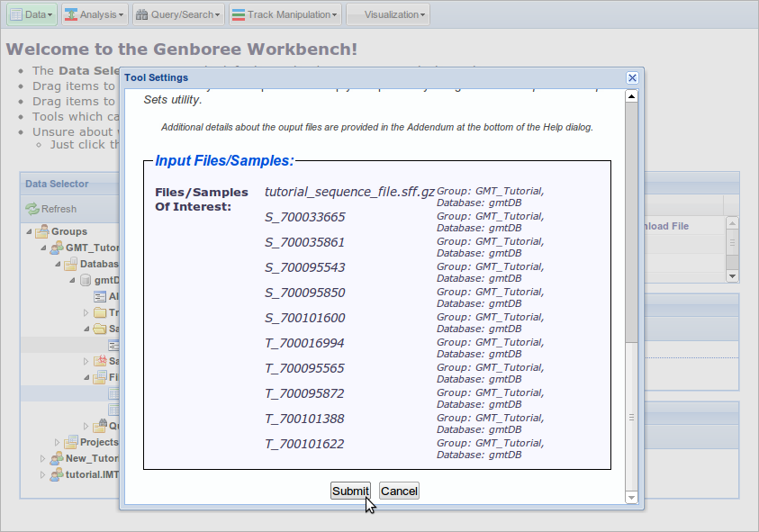The height and width of the screenshot is (532, 759).
Task: Open the Track Manipulation menu
Action: click(285, 14)
